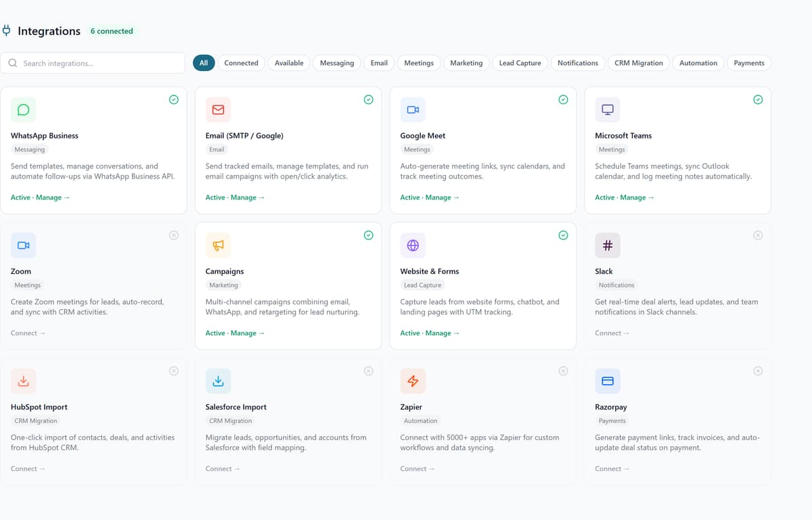
Task: Click Google Meet connected checkmark icon
Action: tap(563, 99)
